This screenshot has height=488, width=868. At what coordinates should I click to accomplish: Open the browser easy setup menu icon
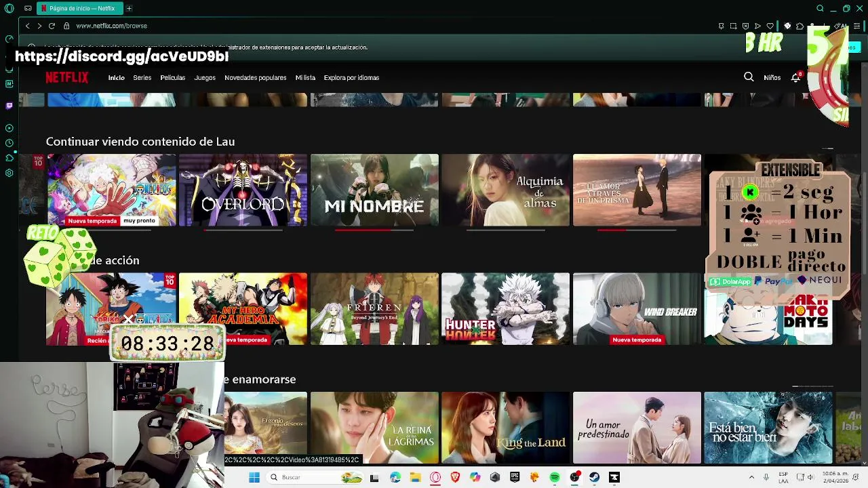(857, 26)
